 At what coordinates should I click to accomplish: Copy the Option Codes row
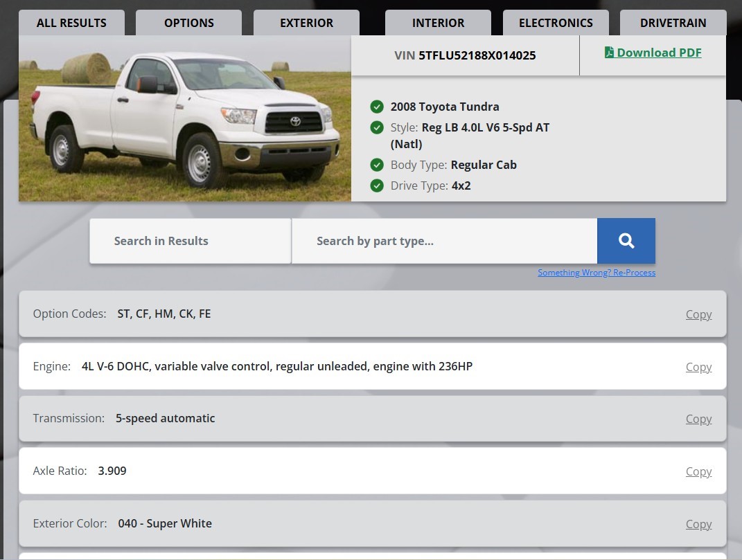(698, 314)
